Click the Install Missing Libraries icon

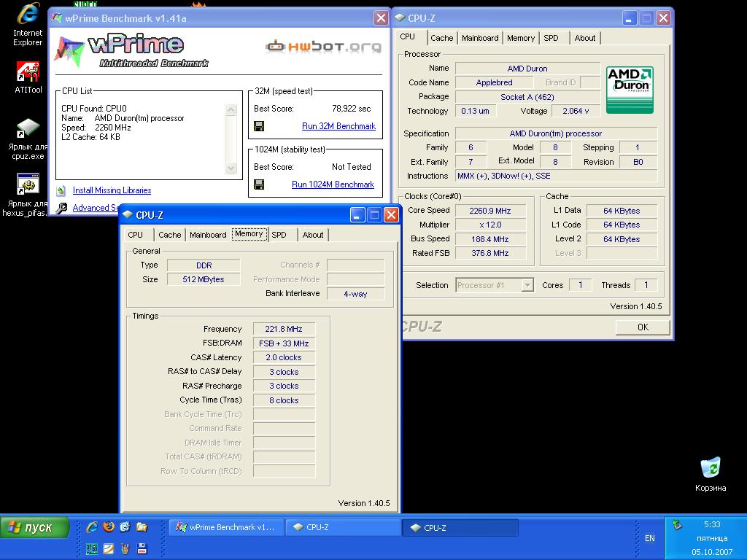coord(61,190)
